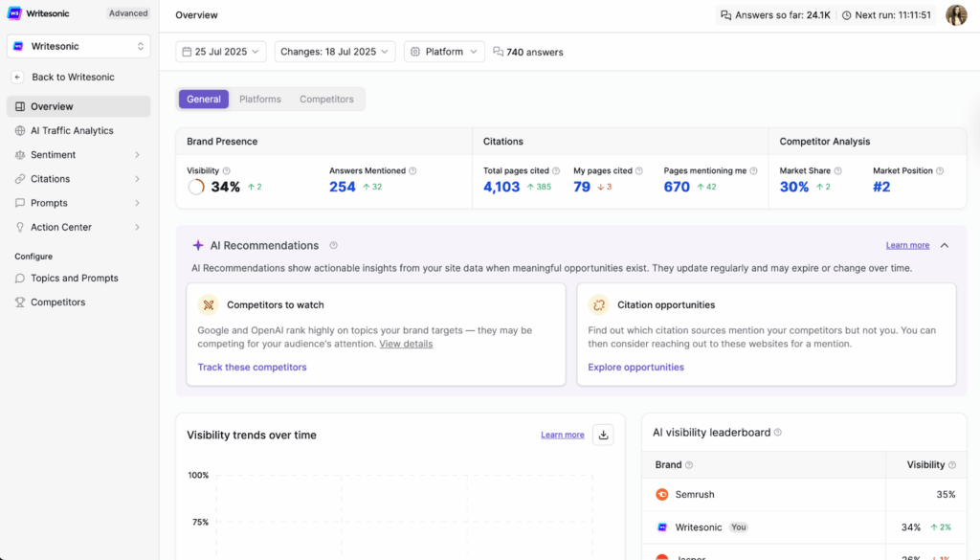The image size is (980, 560).
Task: Click the info icon next to Answers Mentioned
Action: (412, 170)
